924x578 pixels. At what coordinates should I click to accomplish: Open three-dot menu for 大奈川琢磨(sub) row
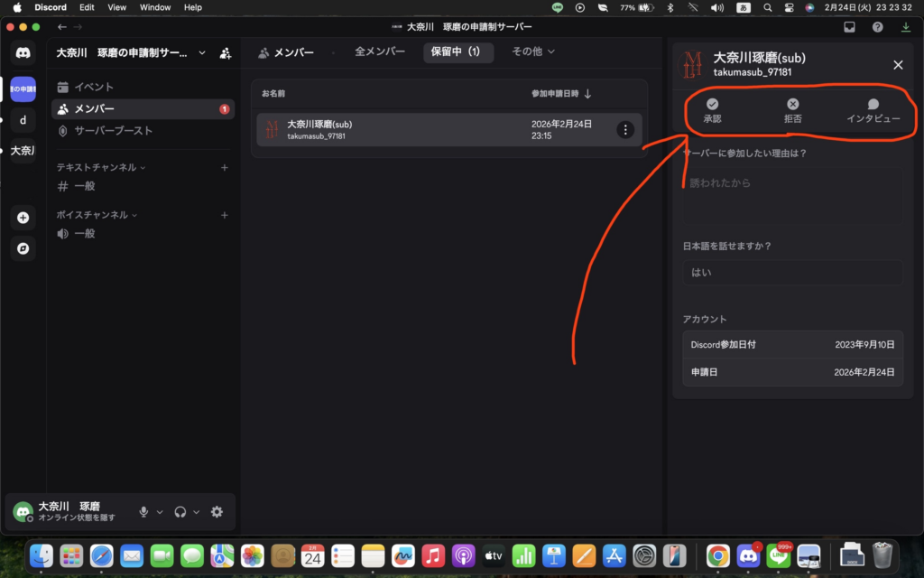click(625, 129)
